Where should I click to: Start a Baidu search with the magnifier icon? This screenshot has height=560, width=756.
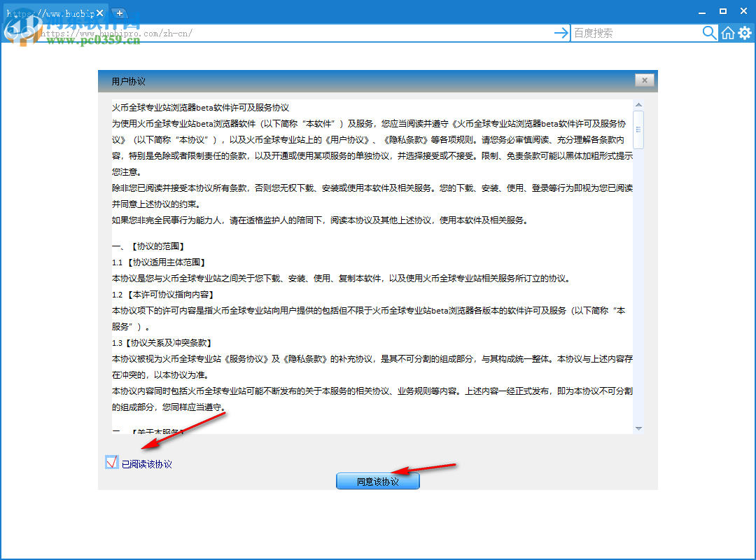(708, 32)
